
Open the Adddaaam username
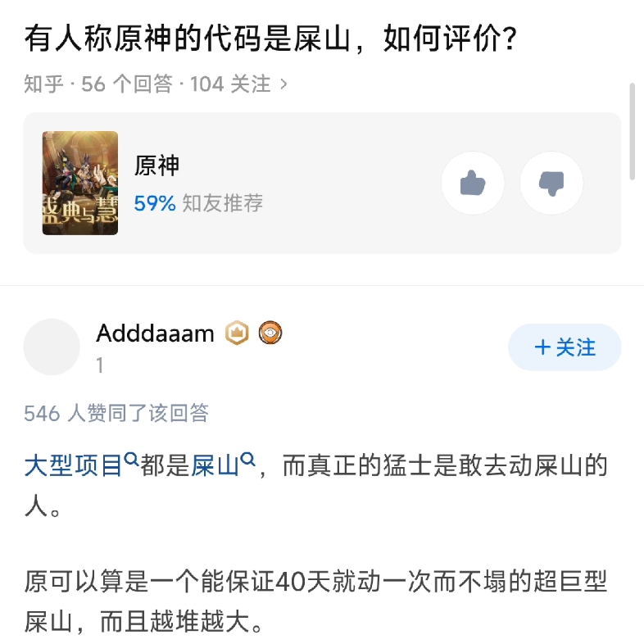155,333
